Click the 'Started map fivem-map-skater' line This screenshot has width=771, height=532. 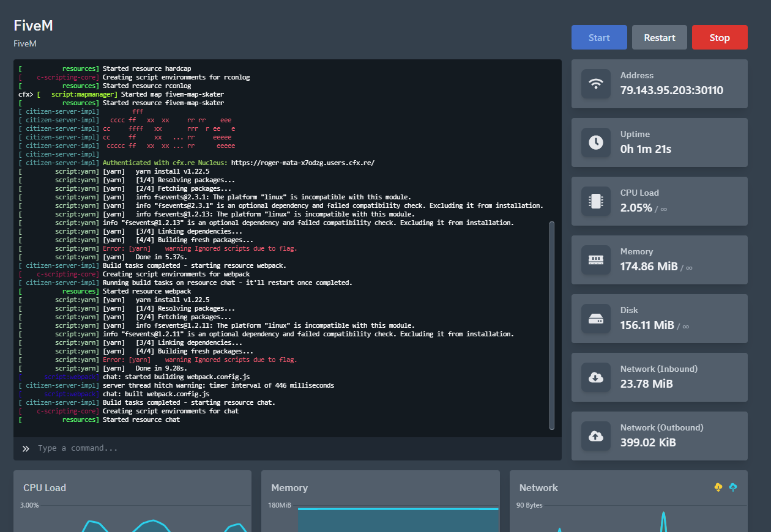coord(173,94)
